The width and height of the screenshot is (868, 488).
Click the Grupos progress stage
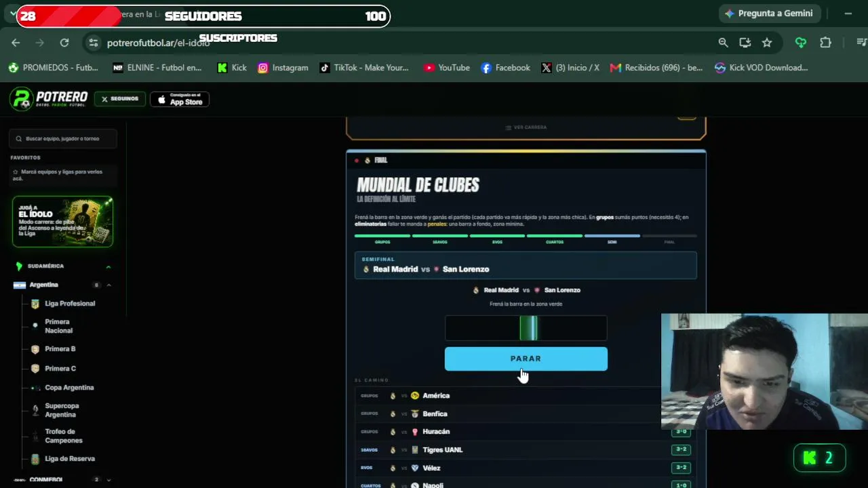click(382, 239)
